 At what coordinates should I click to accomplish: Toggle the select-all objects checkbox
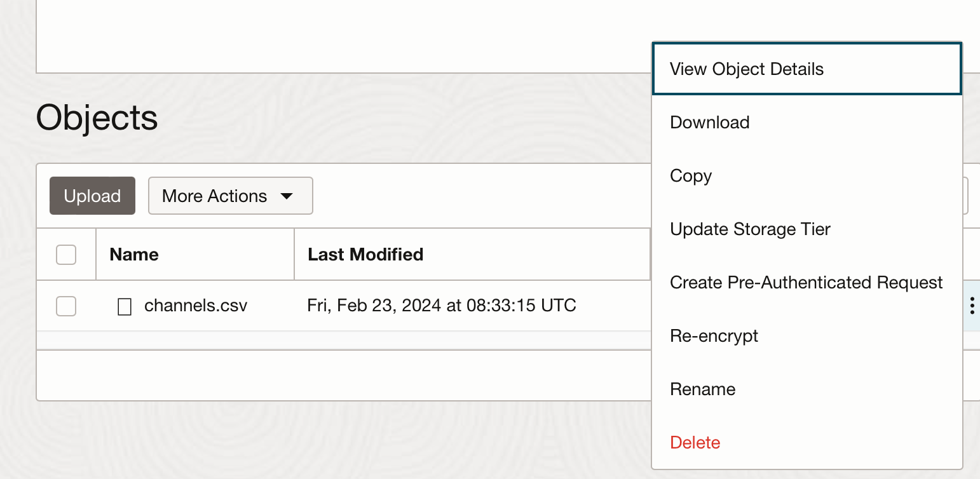tap(66, 255)
